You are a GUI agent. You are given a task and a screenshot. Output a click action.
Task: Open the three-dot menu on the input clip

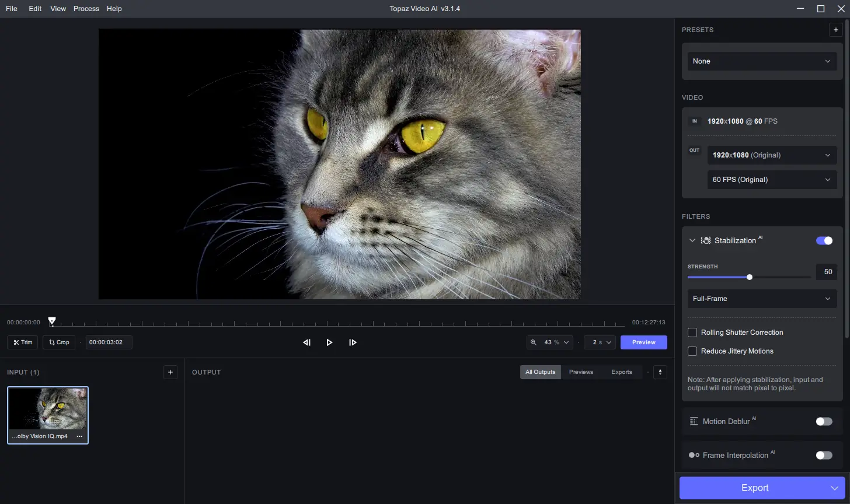[x=79, y=436]
